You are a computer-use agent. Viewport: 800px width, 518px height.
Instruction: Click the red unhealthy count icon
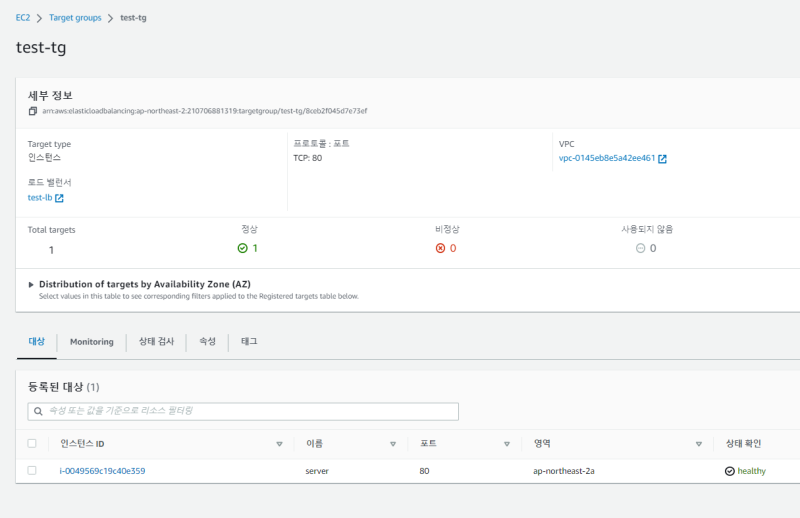440,248
